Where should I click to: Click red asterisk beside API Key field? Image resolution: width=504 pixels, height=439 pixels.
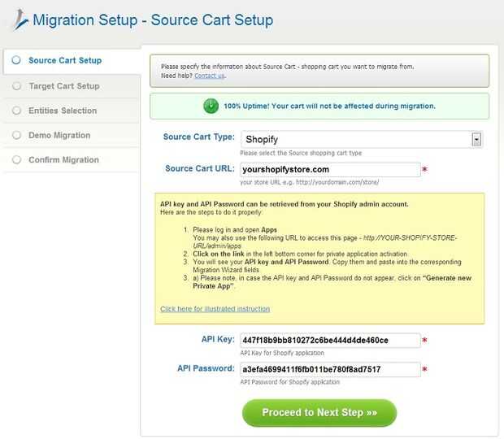(x=425, y=340)
